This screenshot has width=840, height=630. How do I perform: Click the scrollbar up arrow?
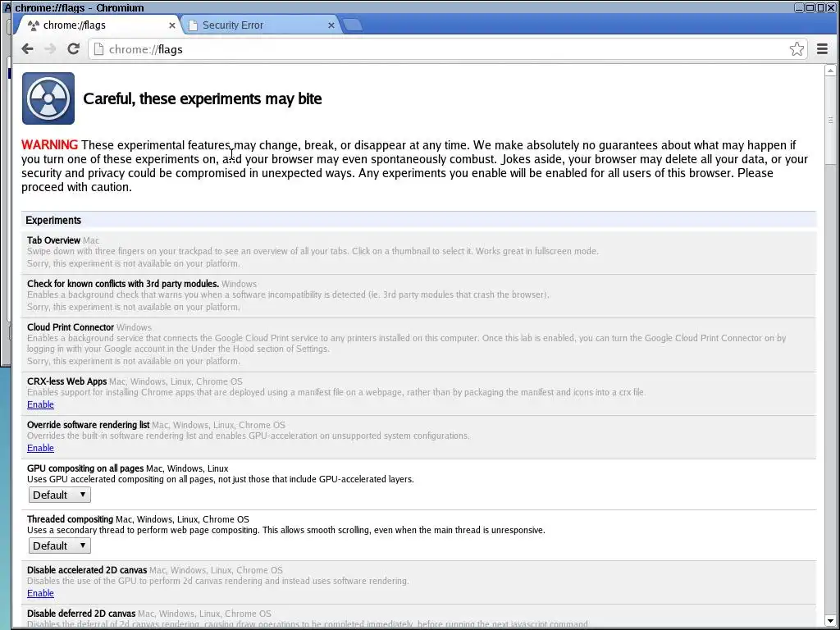pyautogui.click(x=831, y=71)
